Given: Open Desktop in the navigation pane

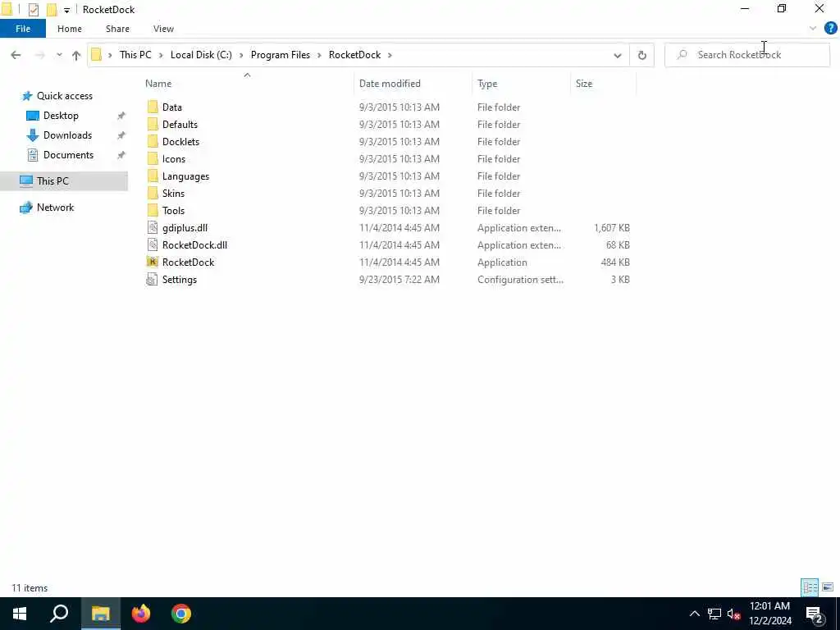Looking at the screenshot, I should coord(61,116).
